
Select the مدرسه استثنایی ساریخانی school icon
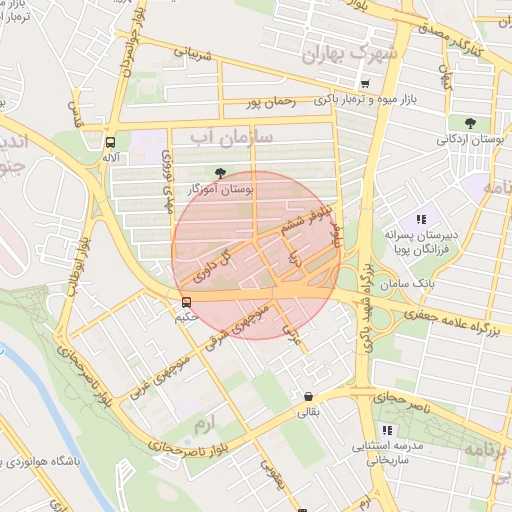(388, 430)
